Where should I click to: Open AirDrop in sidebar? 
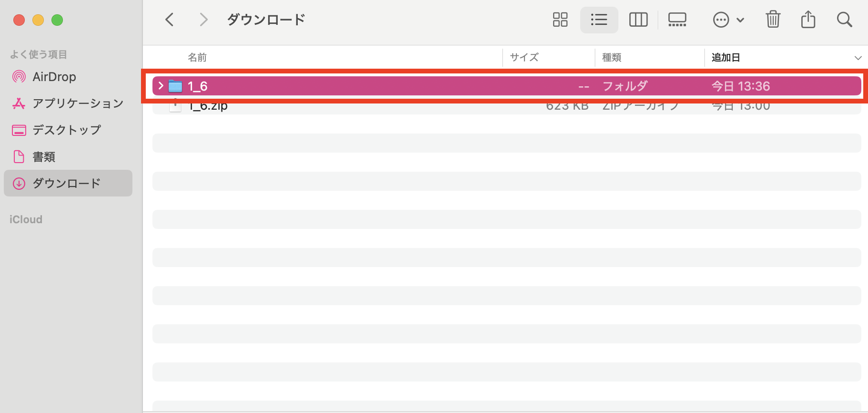pos(54,77)
